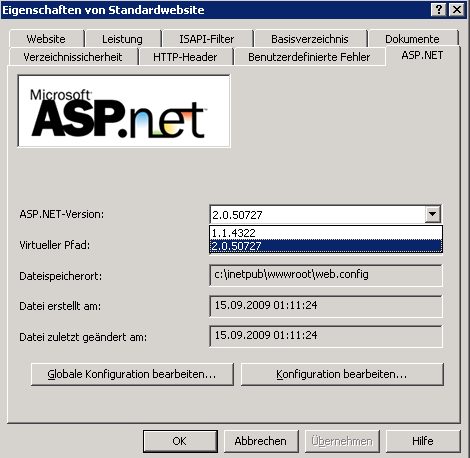The image size is (470, 458).
Task: Collapse the ASP.NET-Version dropdown arrow
Action: tap(433, 214)
